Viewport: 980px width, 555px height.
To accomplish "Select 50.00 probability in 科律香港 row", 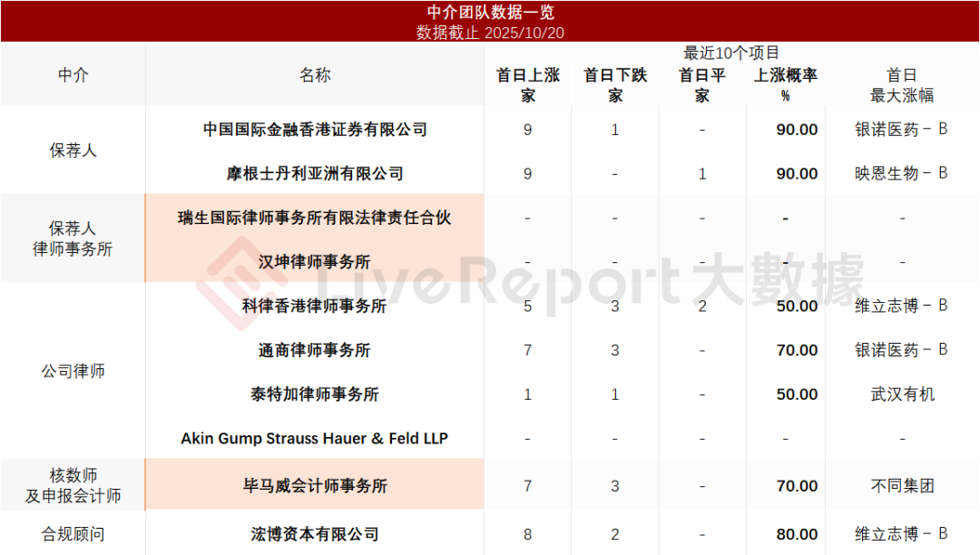I will (x=797, y=307).
